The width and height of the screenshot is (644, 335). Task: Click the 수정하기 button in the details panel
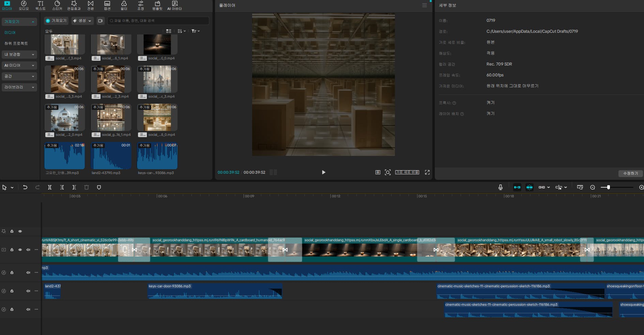point(630,173)
